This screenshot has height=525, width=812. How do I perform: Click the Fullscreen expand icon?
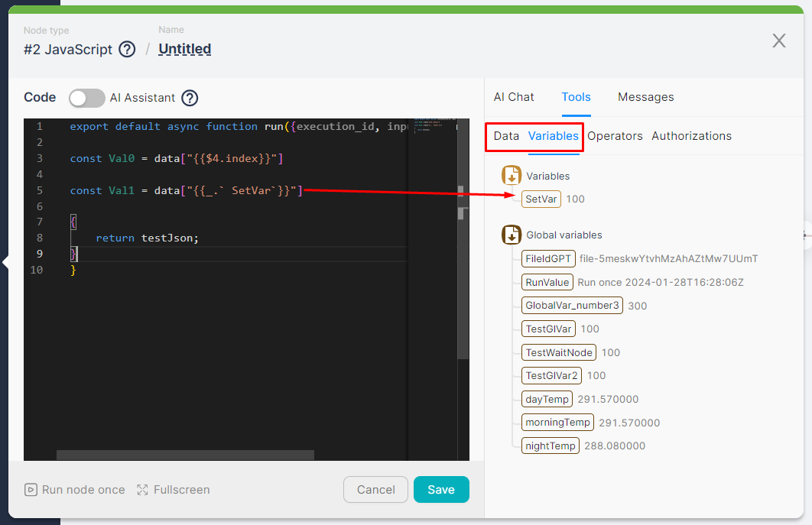pyautogui.click(x=142, y=490)
